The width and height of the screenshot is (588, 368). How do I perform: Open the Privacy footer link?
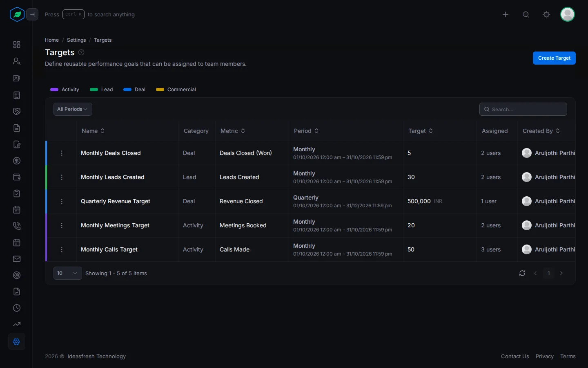pyautogui.click(x=545, y=356)
